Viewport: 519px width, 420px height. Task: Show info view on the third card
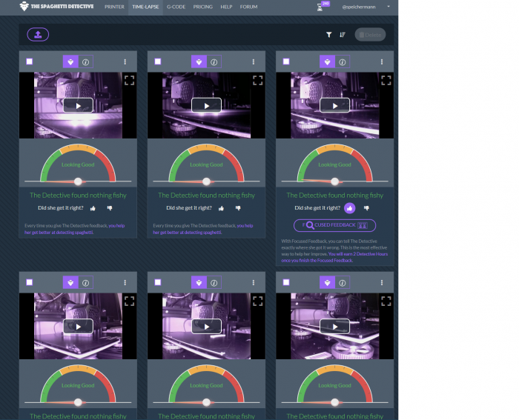(342, 61)
